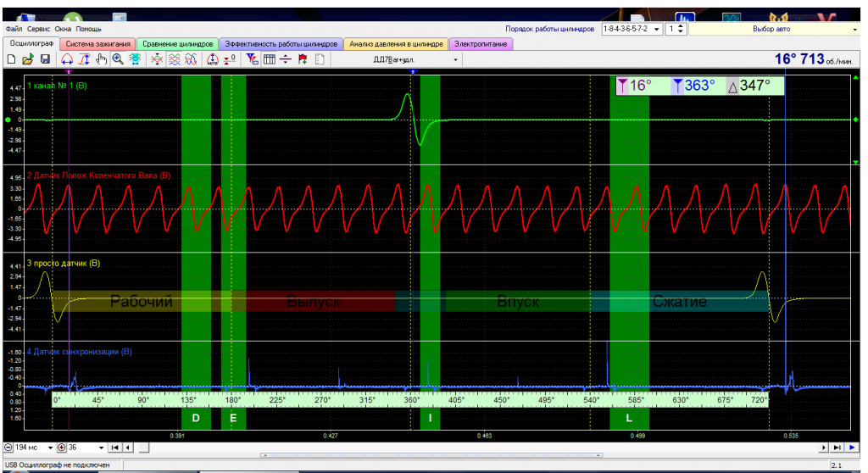Expand the cylinder firing order dropdown 1-8-4-3-6-5-7-2
The width and height of the screenshot is (868, 473).
657,29
